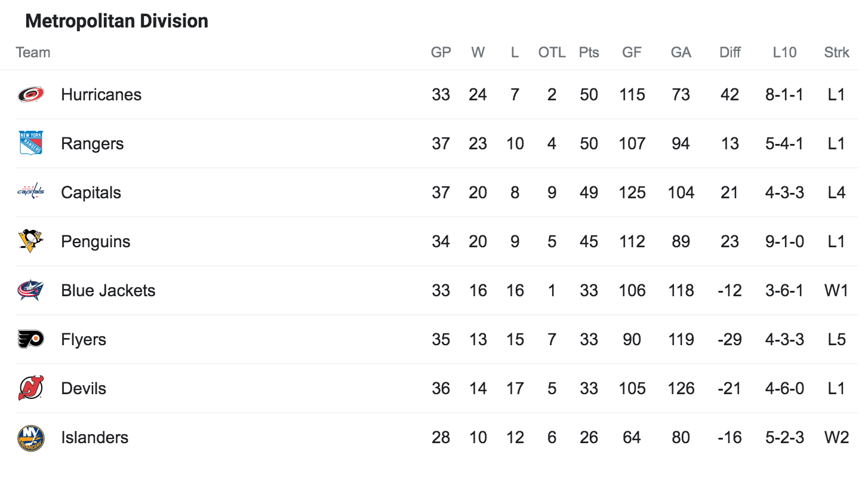Click the Islanders team logo
Screen dimensions: 868x479
[x=30, y=437]
